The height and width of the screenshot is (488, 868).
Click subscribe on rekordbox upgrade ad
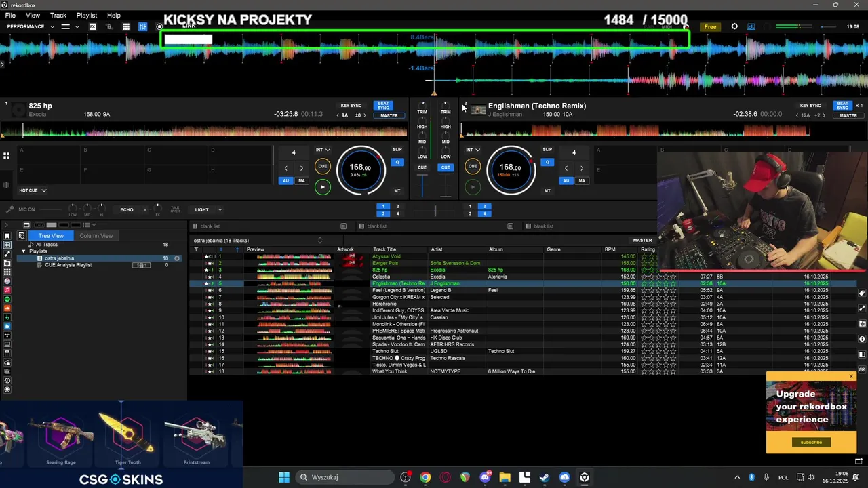click(811, 442)
